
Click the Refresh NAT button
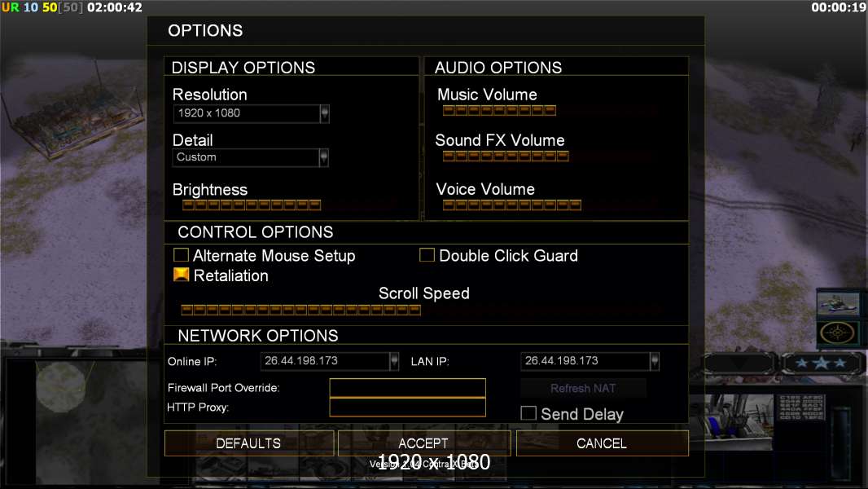click(583, 388)
